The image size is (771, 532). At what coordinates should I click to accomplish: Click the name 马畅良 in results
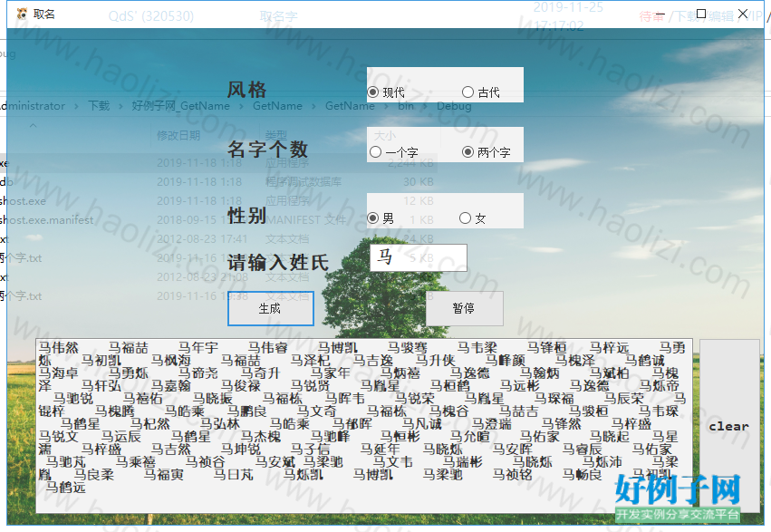(583, 476)
